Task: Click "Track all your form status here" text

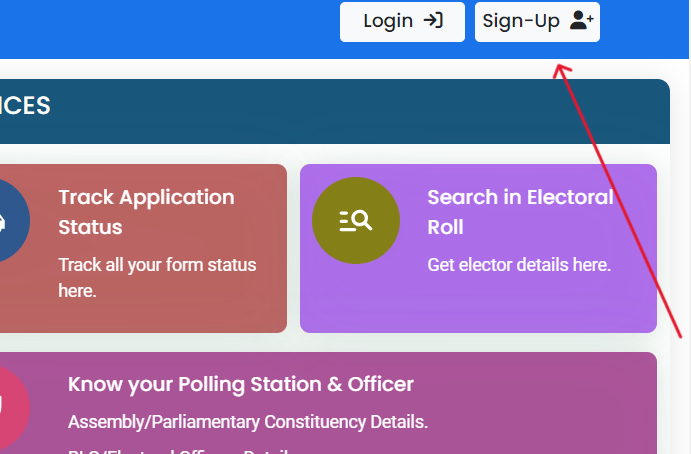Action: coord(157,278)
